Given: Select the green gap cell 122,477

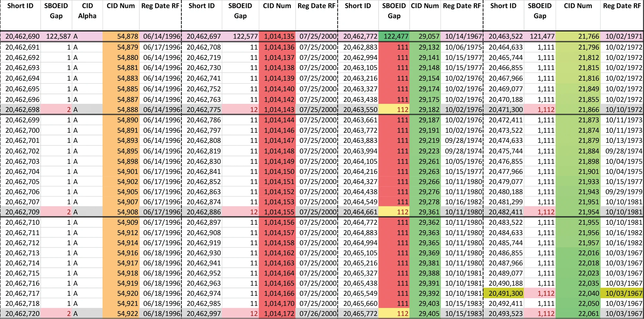Looking at the screenshot, I should [394, 36].
